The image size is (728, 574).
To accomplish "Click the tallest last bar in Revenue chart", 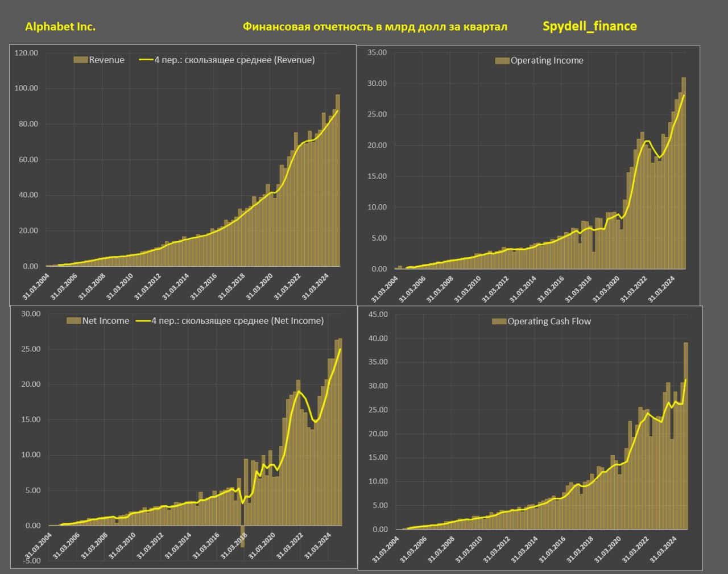I will point(337,182).
